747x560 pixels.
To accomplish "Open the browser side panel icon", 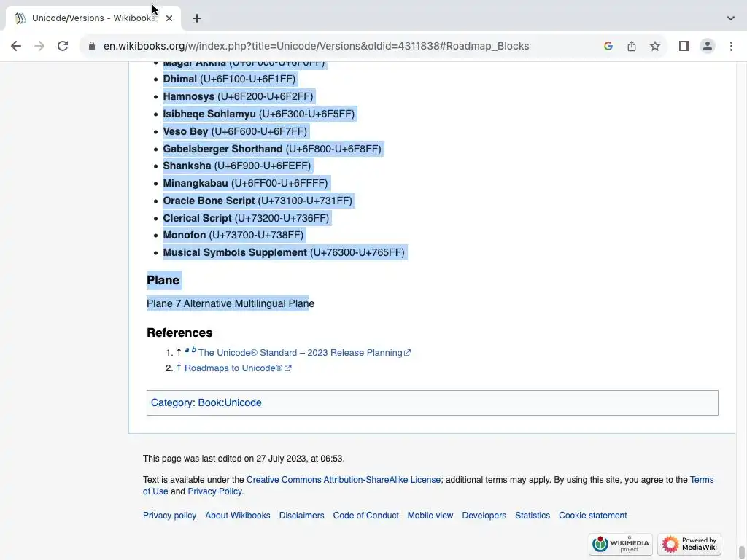I will [684, 46].
